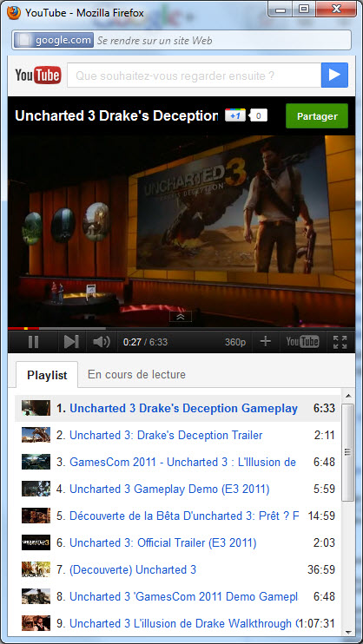Viewport: 363px width, 644px height.
Task: Select the Playlist tab
Action: point(47,375)
